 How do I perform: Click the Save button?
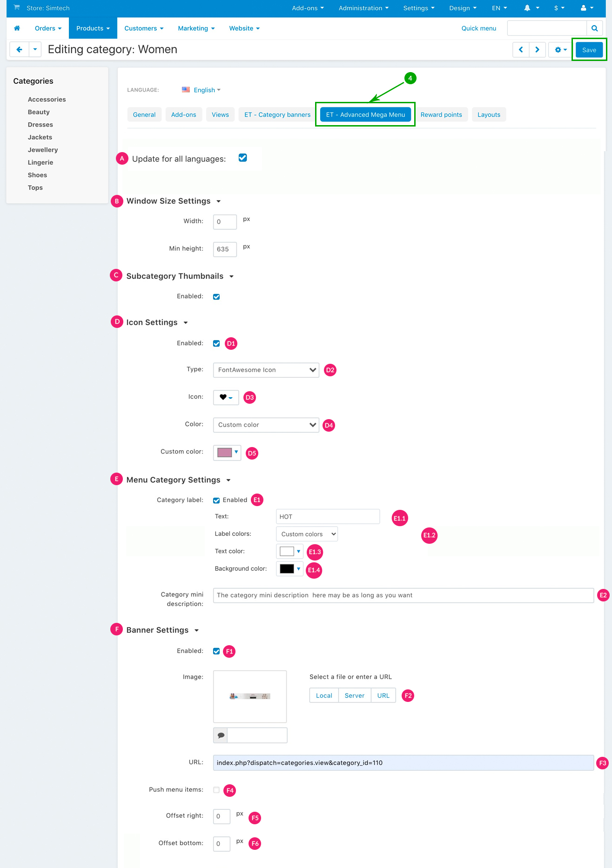tap(589, 50)
